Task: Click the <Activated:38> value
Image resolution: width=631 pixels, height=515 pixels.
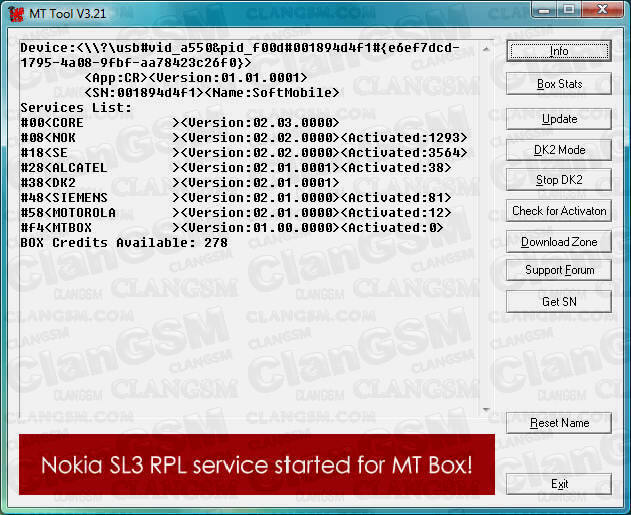Action: tap(396, 167)
